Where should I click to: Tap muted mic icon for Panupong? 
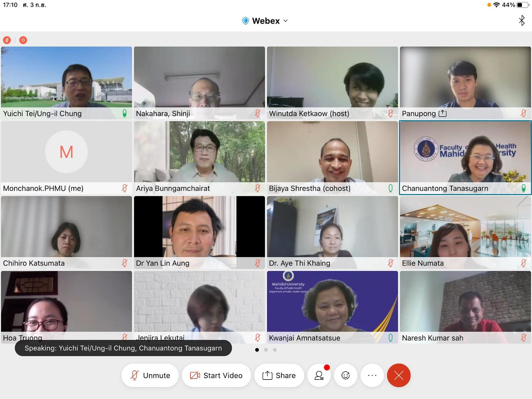coord(523,113)
